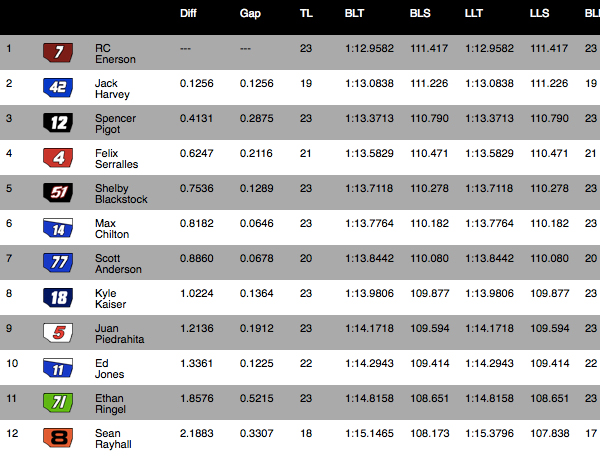Select the black 51 car badge

click(x=58, y=192)
